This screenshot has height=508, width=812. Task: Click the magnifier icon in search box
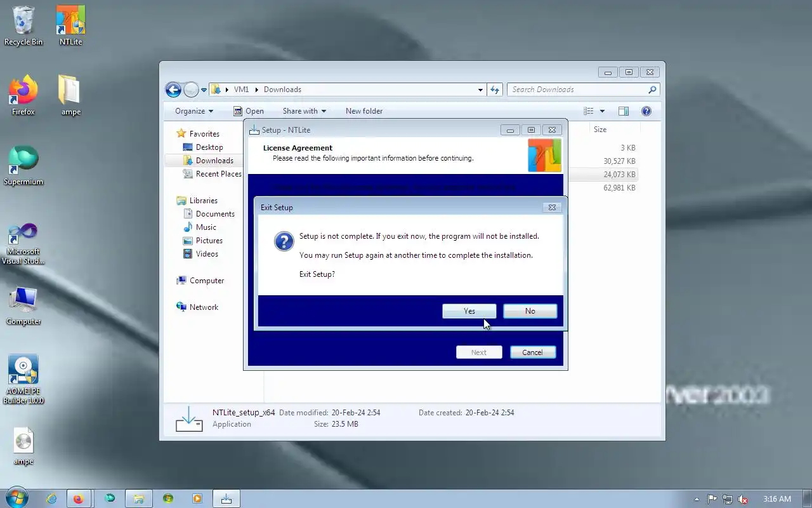652,90
